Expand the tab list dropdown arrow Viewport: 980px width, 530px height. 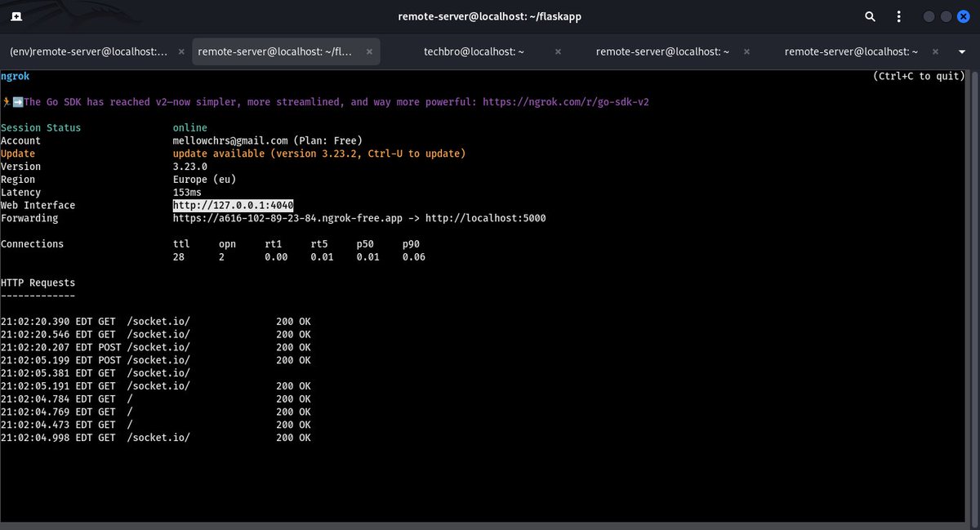click(x=962, y=51)
